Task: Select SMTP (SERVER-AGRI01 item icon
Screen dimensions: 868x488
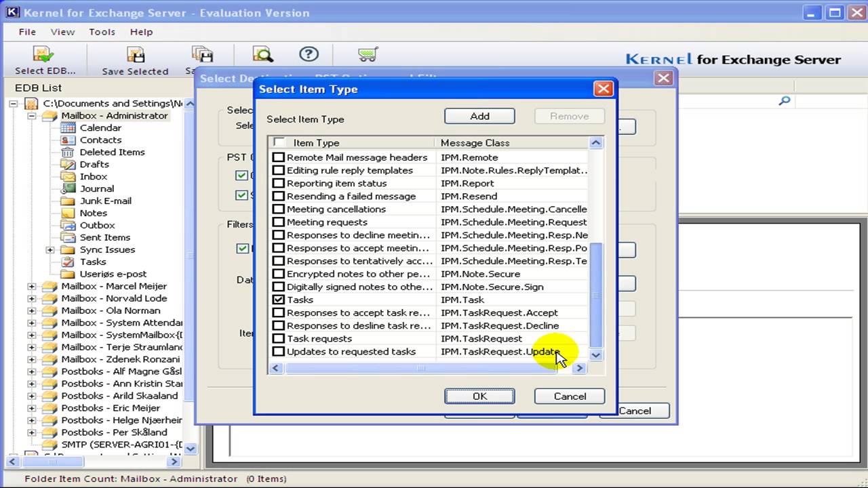Action: tap(50, 444)
